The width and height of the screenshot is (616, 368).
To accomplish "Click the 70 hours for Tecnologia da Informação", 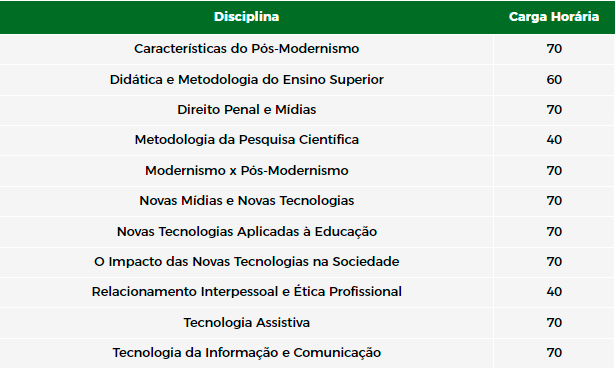I will 554,353.
